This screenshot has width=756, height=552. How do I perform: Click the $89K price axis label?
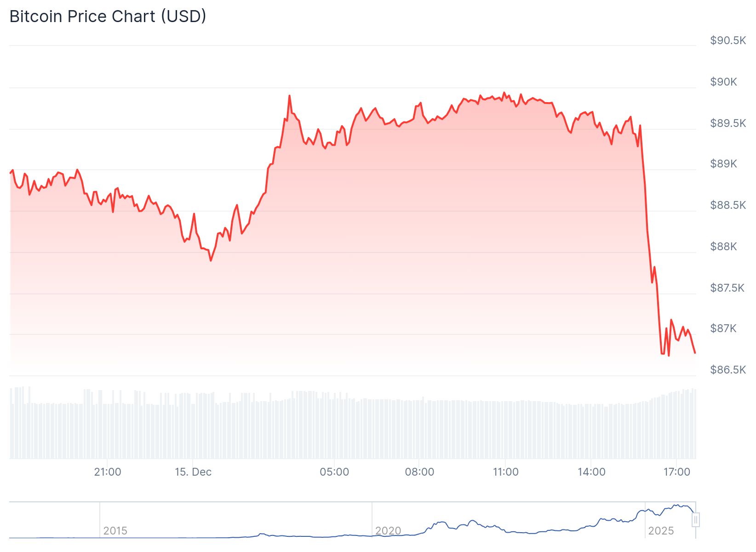[723, 164]
